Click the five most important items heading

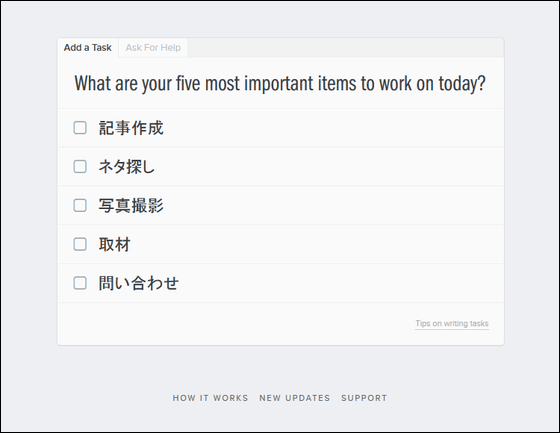[280, 84]
